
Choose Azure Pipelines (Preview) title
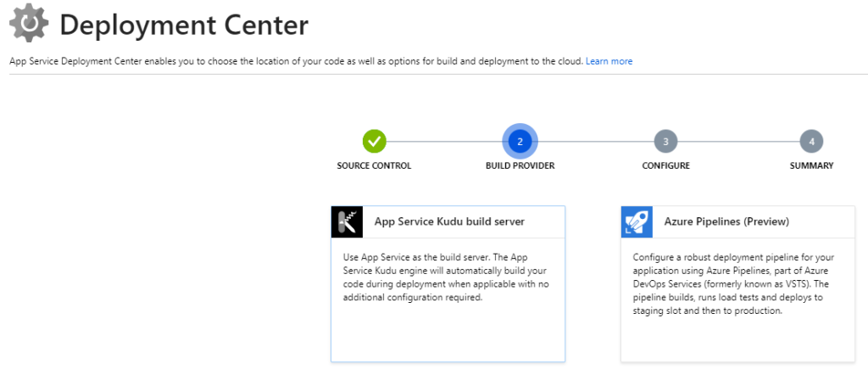726,221
